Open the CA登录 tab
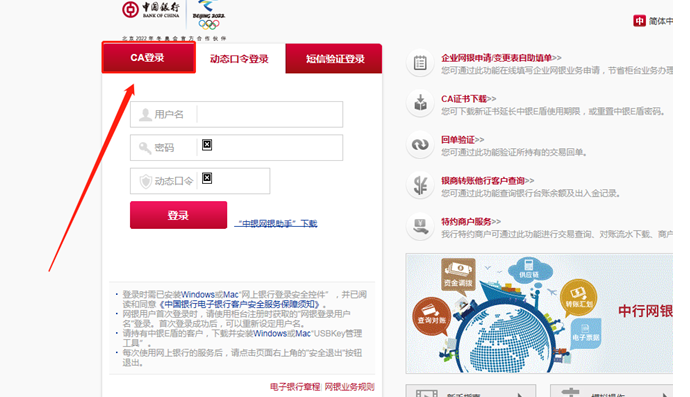This screenshot has height=397, width=690. [149, 58]
